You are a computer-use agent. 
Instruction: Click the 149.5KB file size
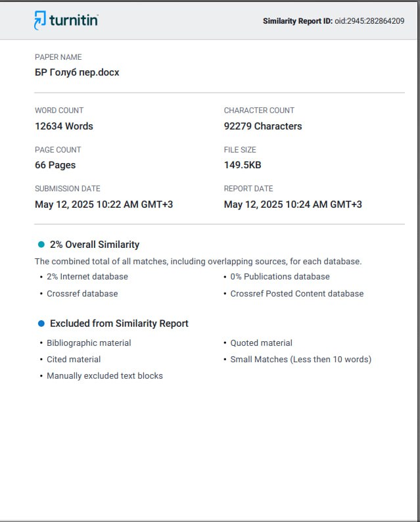coord(243,165)
